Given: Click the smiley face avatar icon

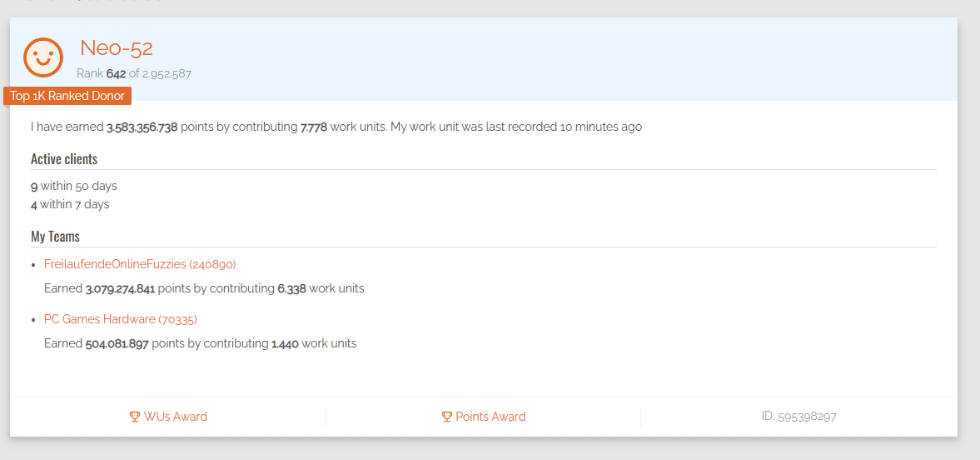Looking at the screenshot, I should [x=43, y=57].
